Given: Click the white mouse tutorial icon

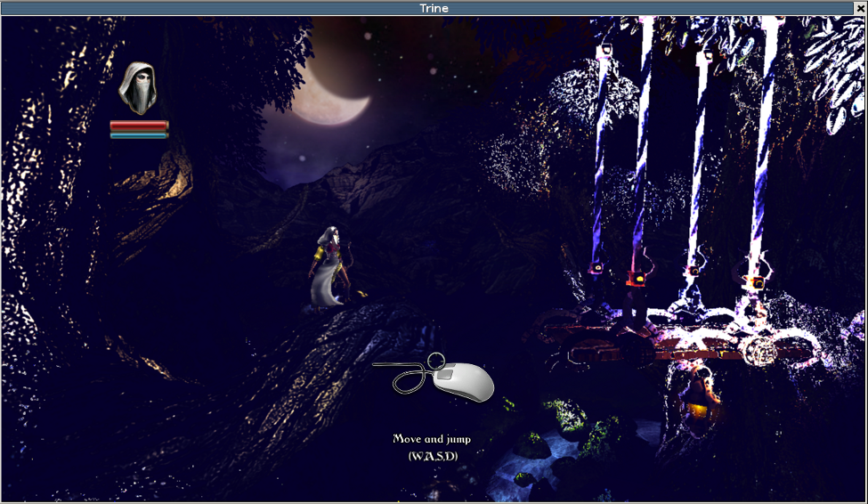Looking at the screenshot, I should pos(461,381).
